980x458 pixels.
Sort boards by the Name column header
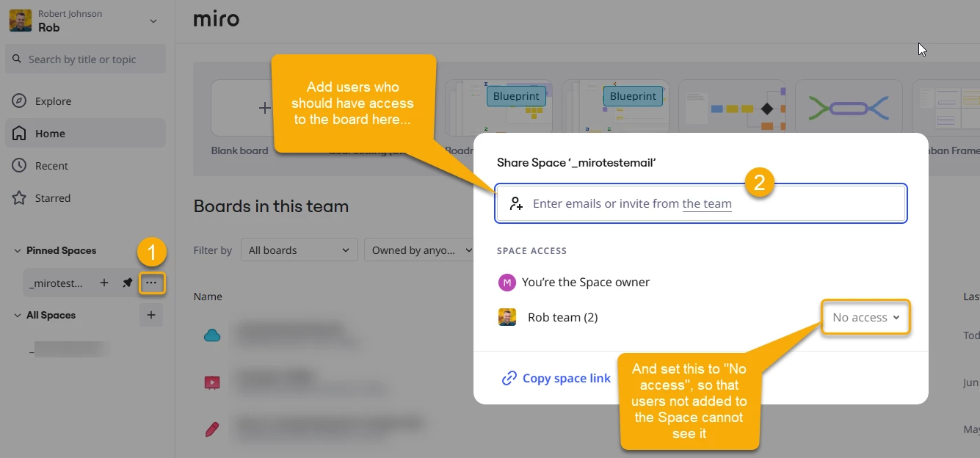coord(208,297)
